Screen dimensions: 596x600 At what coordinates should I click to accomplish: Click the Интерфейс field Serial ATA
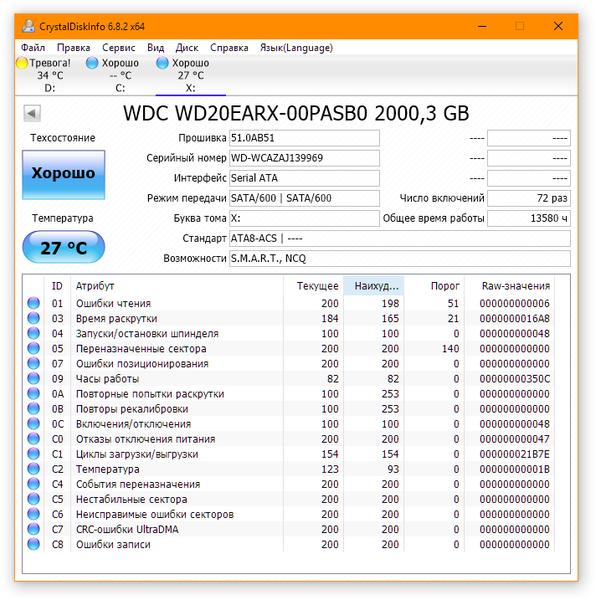[x=304, y=178]
